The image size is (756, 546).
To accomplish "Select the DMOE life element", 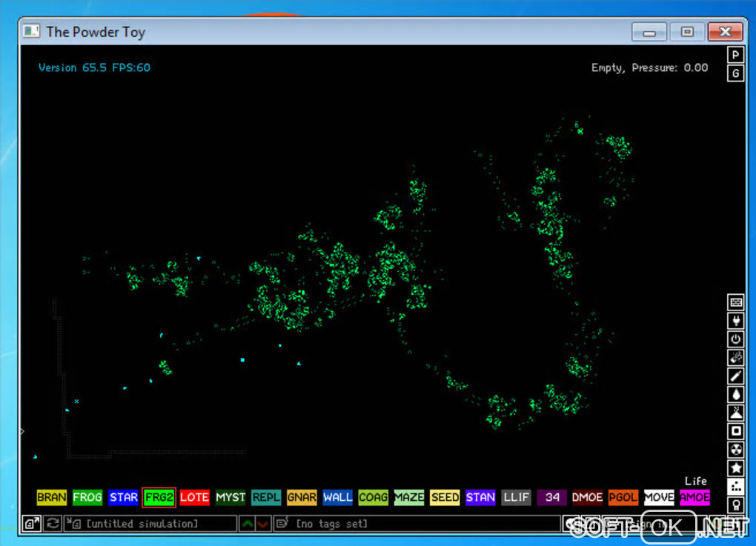I will tap(587, 497).
